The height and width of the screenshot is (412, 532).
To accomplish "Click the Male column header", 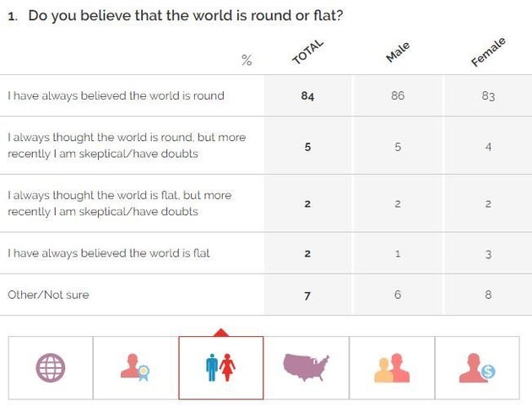I will point(397,52).
